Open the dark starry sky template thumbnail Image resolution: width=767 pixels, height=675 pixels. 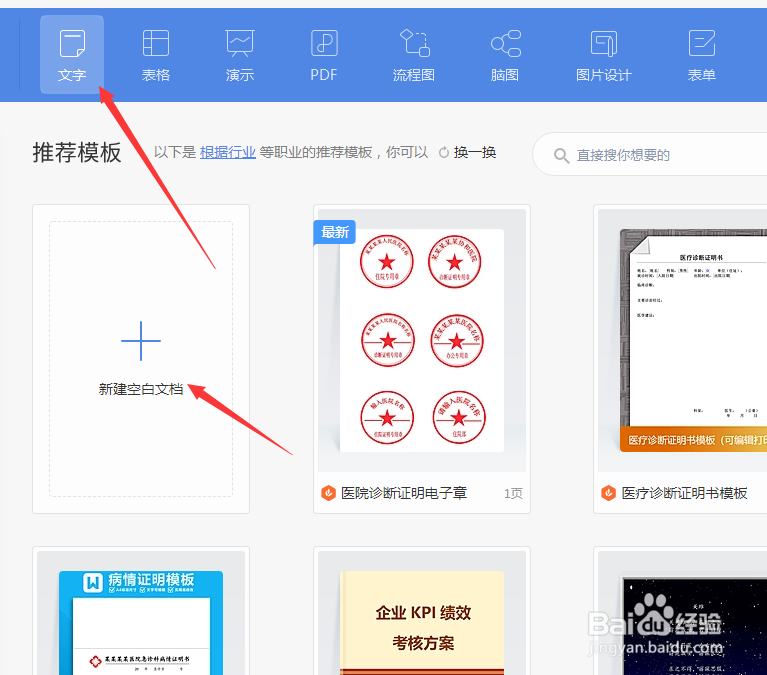point(682,613)
